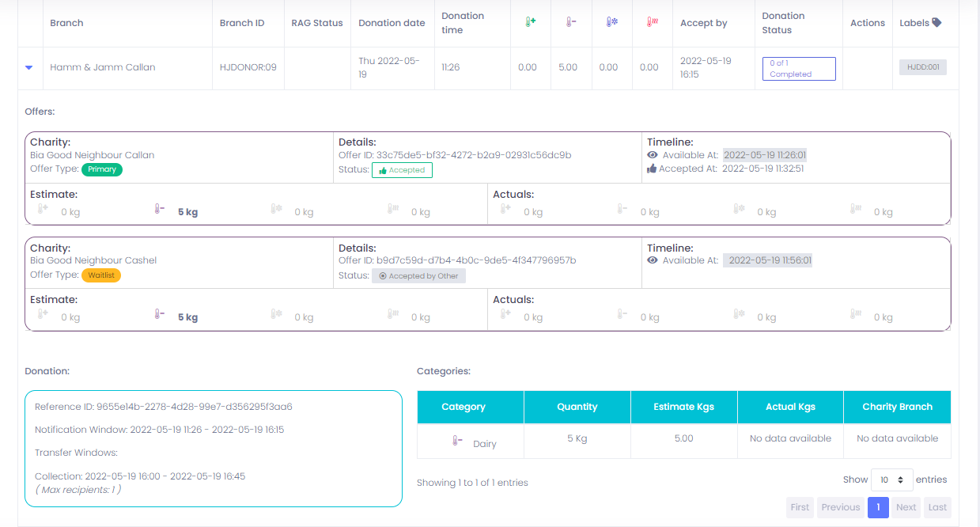This screenshot has height=527, width=980.
Task: Click the frozen snowflake header icon
Action: [x=611, y=23]
